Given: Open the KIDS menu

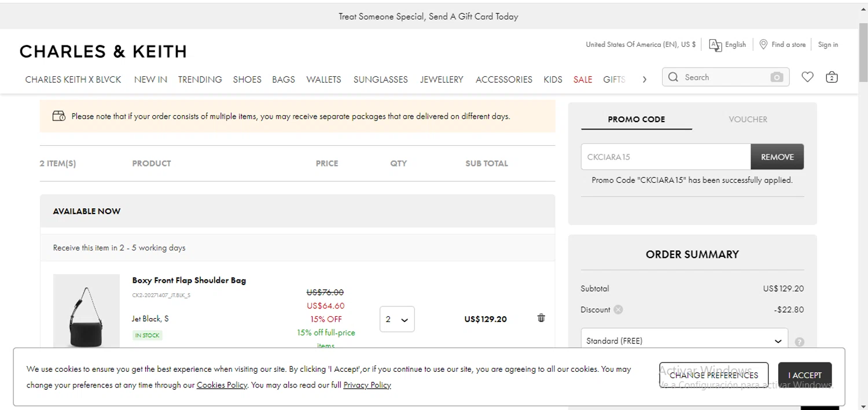Looking at the screenshot, I should [x=553, y=79].
